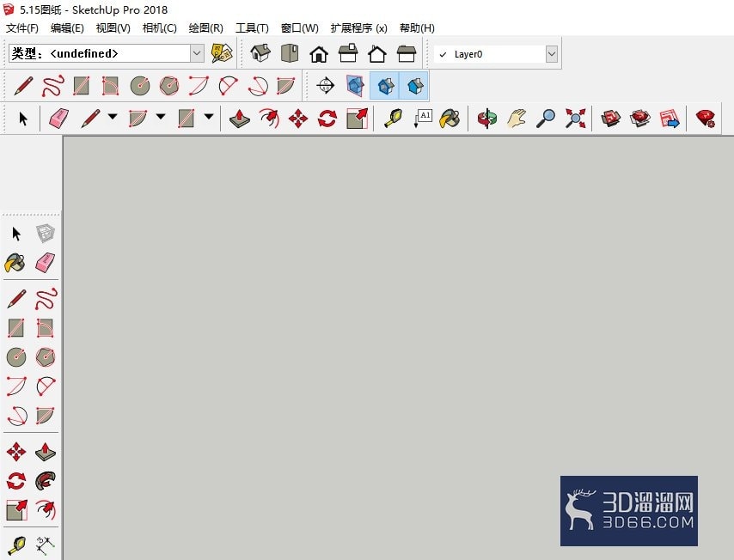The width and height of the screenshot is (734, 560).
Task: Expand the Arc tool dropdown arrow
Action: [x=161, y=117]
